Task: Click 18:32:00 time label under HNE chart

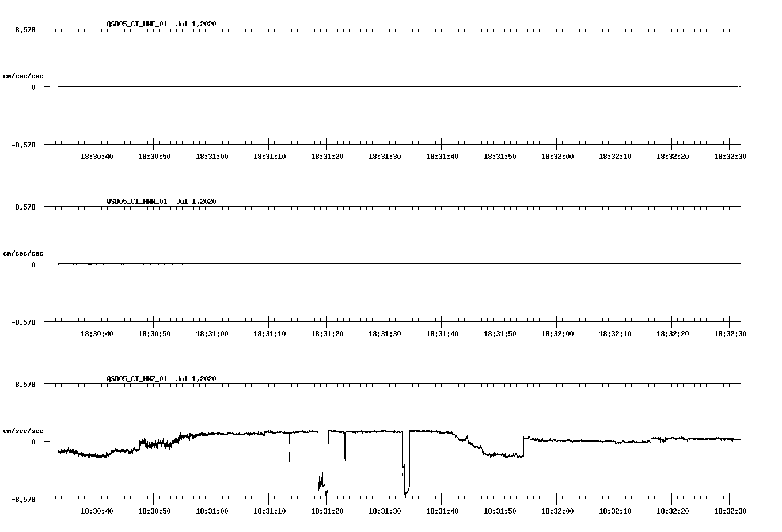Action: [x=557, y=156]
